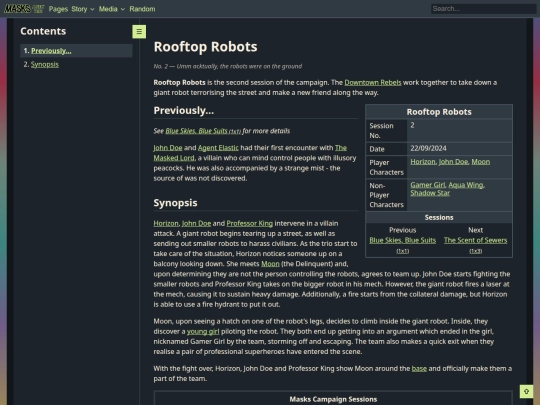This screenshot has height=405, width=540.
Task: Open the Pages menu
Action: (x=58, y=9)
